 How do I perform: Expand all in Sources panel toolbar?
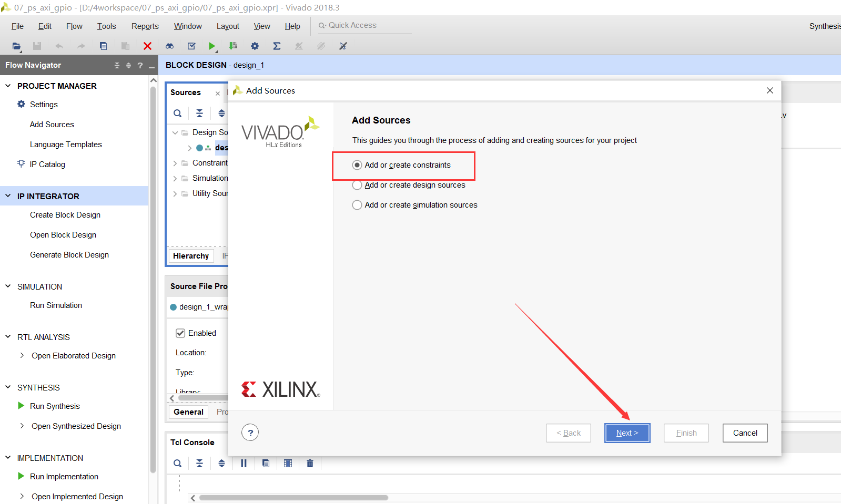[221, 113]
